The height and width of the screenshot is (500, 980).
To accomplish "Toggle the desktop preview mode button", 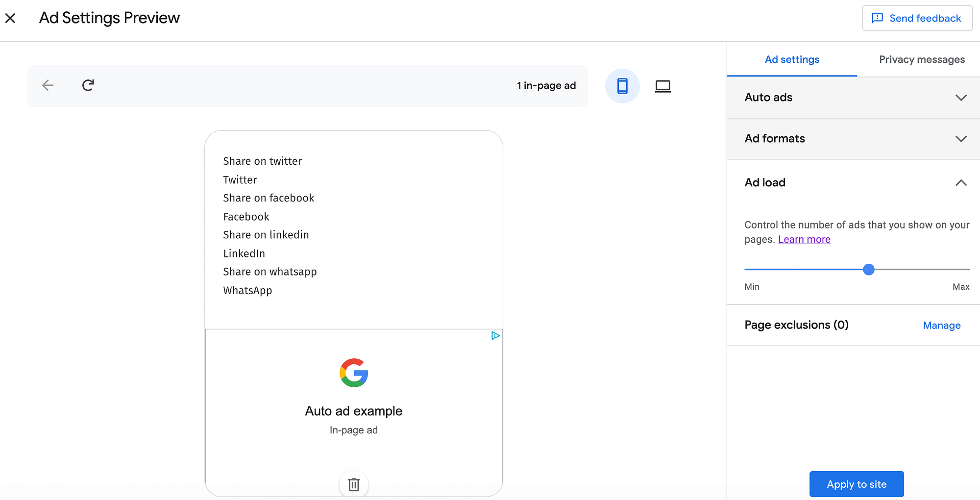I will coord(662,85).
